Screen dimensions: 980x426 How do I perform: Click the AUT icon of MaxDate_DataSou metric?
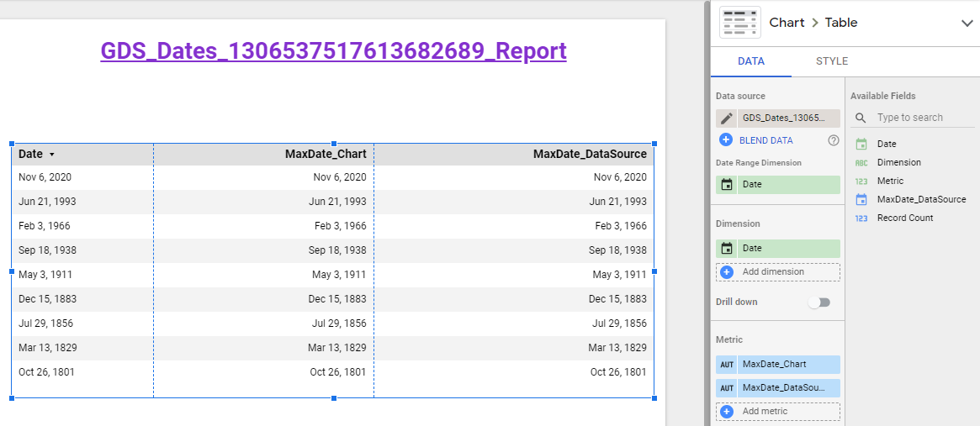click(726, 388)
